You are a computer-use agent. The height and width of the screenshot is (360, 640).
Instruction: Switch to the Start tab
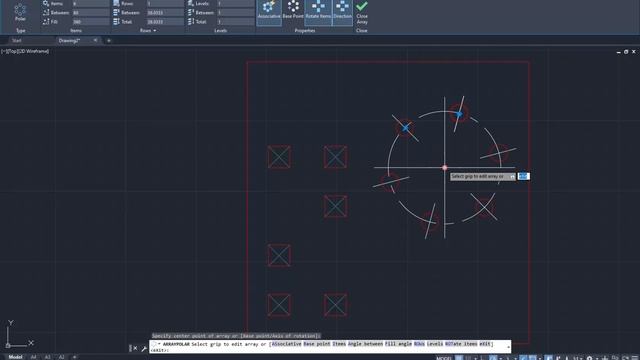pos(17,40)
